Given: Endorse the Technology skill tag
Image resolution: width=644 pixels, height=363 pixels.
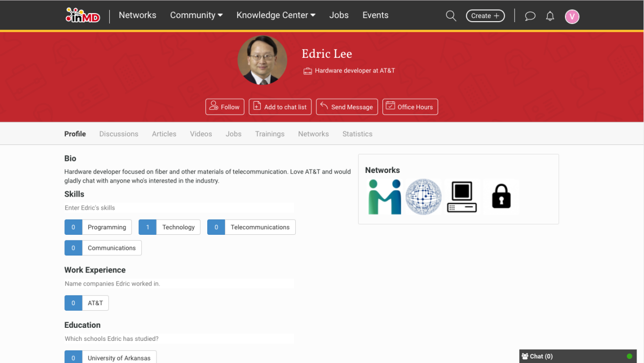Looking at the screenshot, I should (x=170, y=227).
